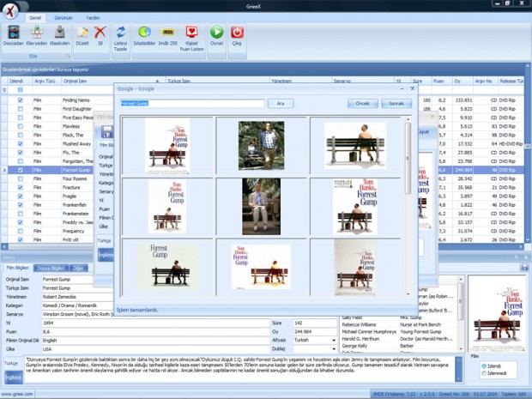
Task: Click the Oynat play icon
Action: pyautogui.click(x=216, y=33)
